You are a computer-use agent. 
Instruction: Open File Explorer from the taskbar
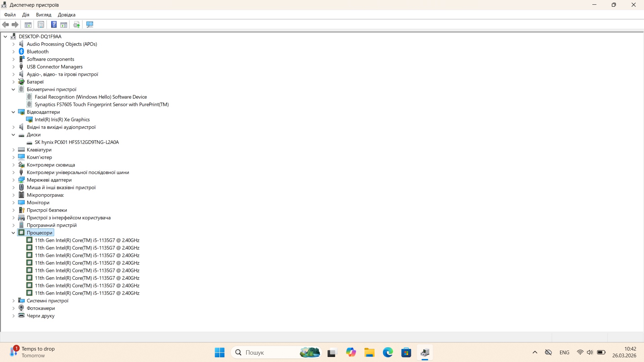369,353
